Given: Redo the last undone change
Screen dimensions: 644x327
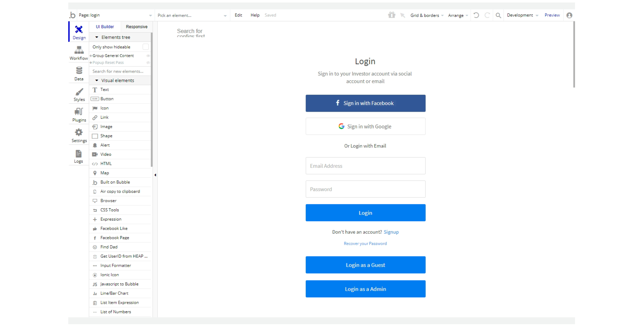Looking at the screenshot, I should 487,15.
